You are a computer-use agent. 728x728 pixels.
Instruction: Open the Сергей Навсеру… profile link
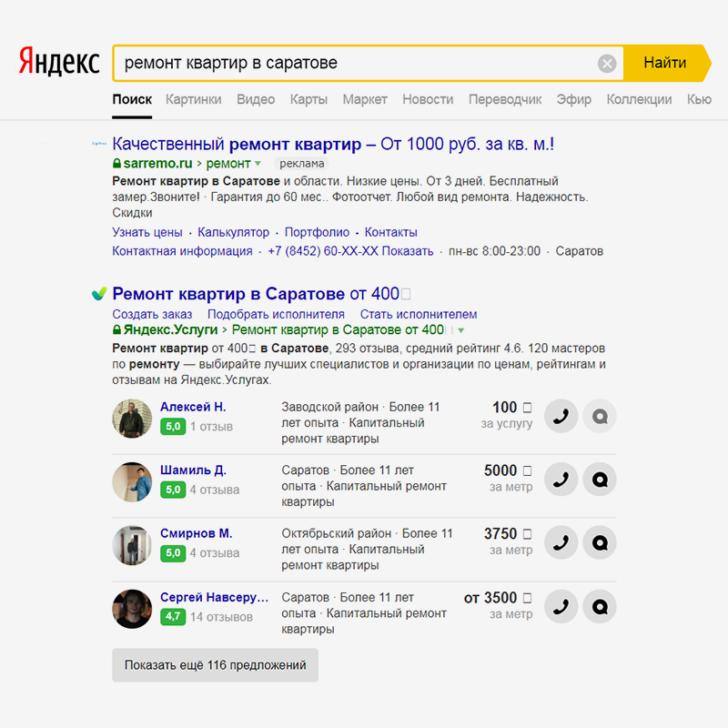click(215, 597)
